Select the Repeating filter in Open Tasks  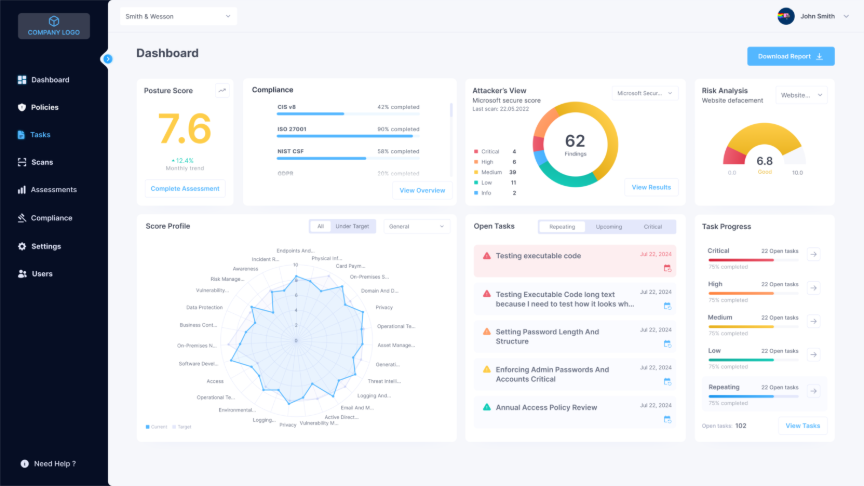point(562,227)
